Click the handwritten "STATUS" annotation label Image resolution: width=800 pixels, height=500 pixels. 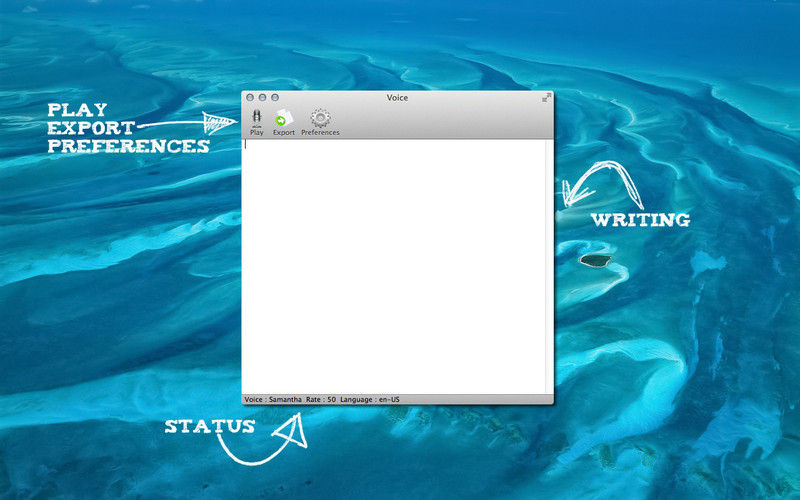pyautogui.click(x=208, y=427)
